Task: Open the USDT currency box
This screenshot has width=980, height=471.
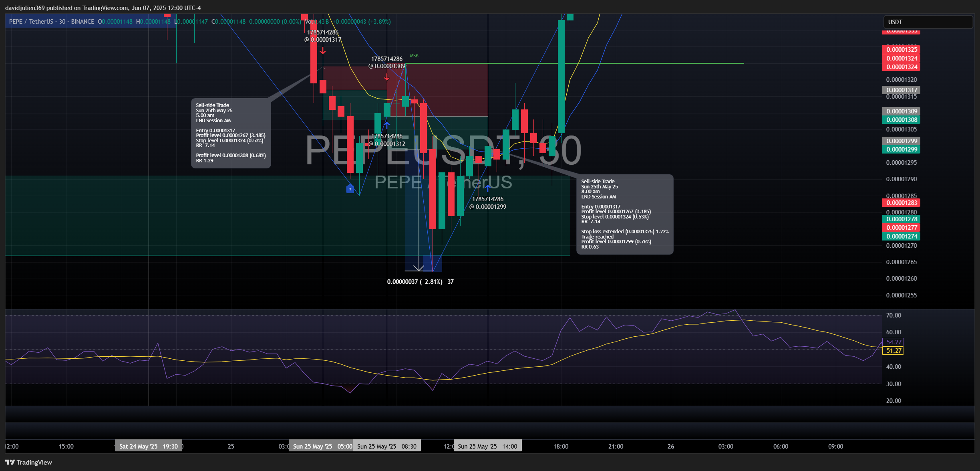Action: [x=928, y=22]
